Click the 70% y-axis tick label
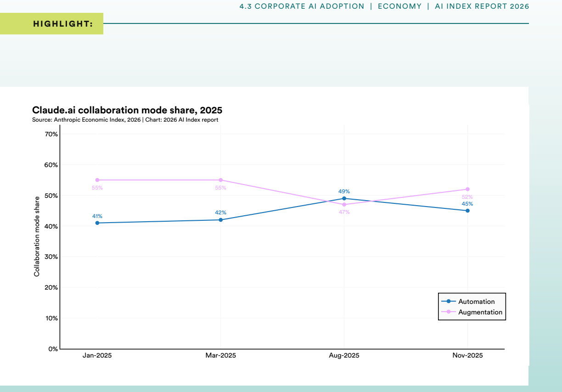562x392 pixels. (x=51, y=134)
